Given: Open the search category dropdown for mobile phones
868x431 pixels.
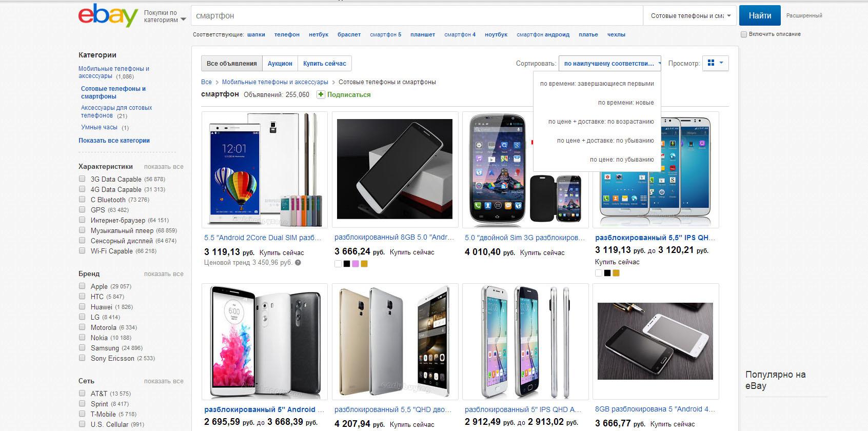Looking at the screenshot, I should click(x=690, y=16).
